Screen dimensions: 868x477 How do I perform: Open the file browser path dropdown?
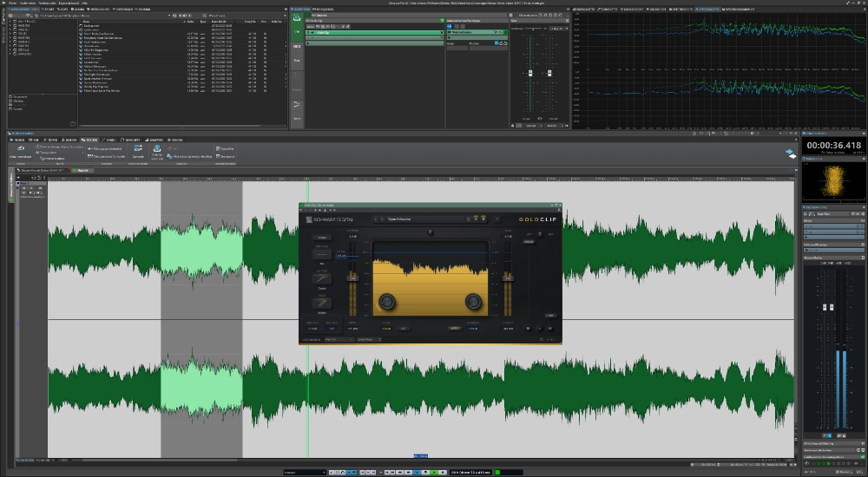pos(169,16)
